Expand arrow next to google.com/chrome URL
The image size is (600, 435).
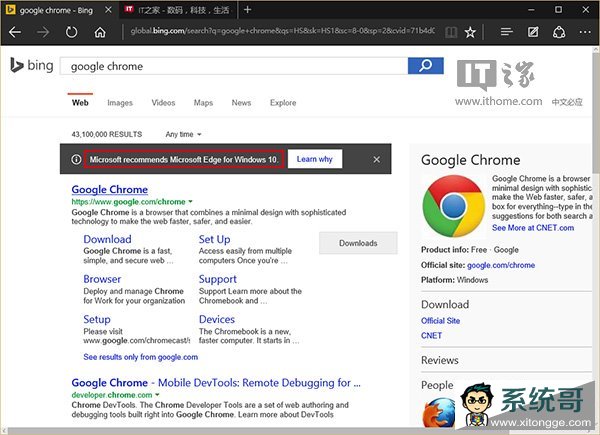[x=190, y=202]
